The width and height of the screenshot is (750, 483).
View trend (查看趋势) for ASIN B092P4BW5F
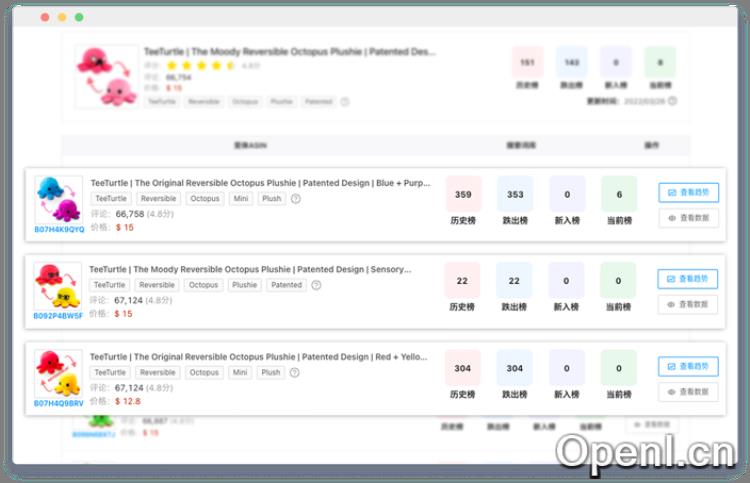pos(688,279)
